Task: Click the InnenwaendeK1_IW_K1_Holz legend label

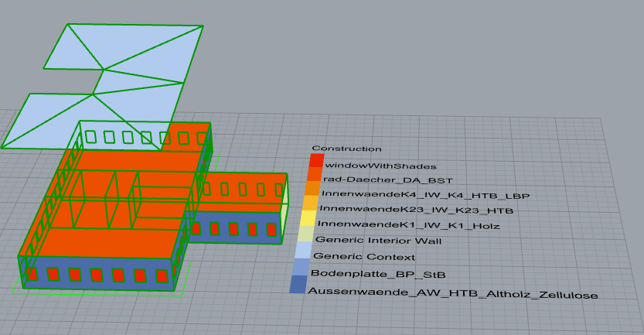Action: point(409,225)
